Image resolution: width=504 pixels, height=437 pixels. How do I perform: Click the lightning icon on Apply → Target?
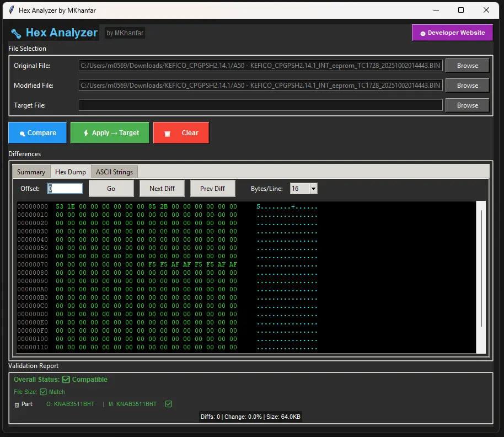85,132
